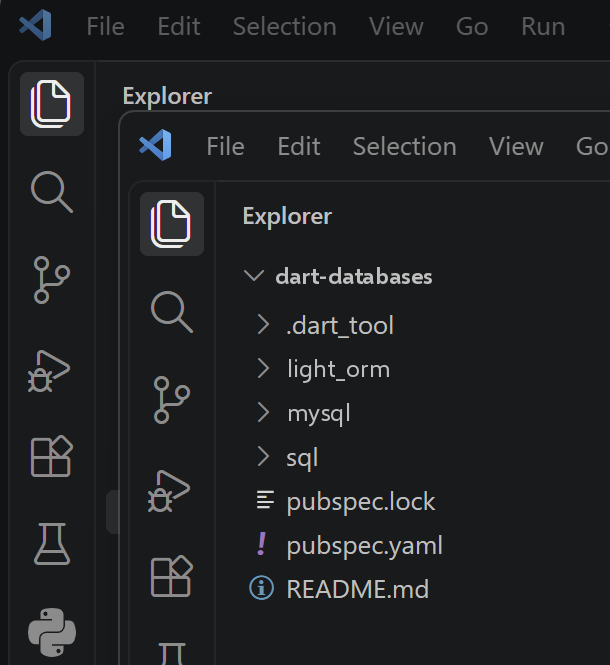Open Selection menu in outer window
610x665 pixels.
pyautogui.click(x=285, y=27)
